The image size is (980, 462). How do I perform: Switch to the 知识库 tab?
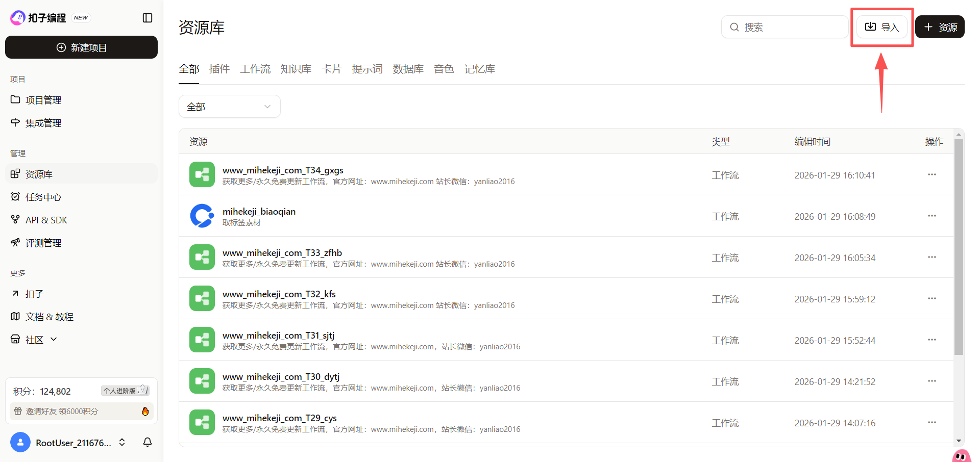point(296,69)
